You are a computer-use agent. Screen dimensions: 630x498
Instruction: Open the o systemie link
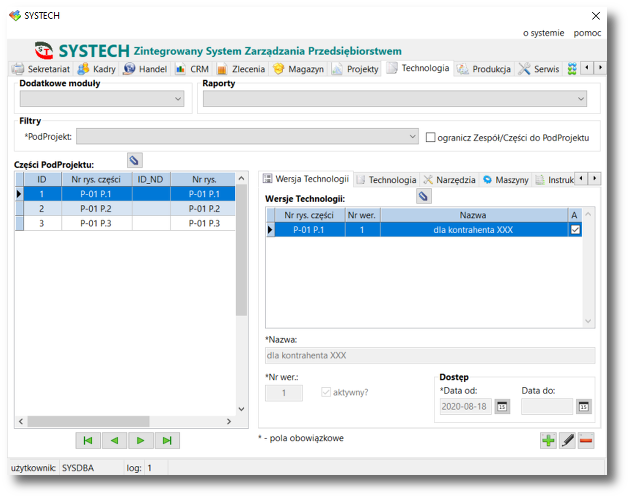(x=543, y=33)
